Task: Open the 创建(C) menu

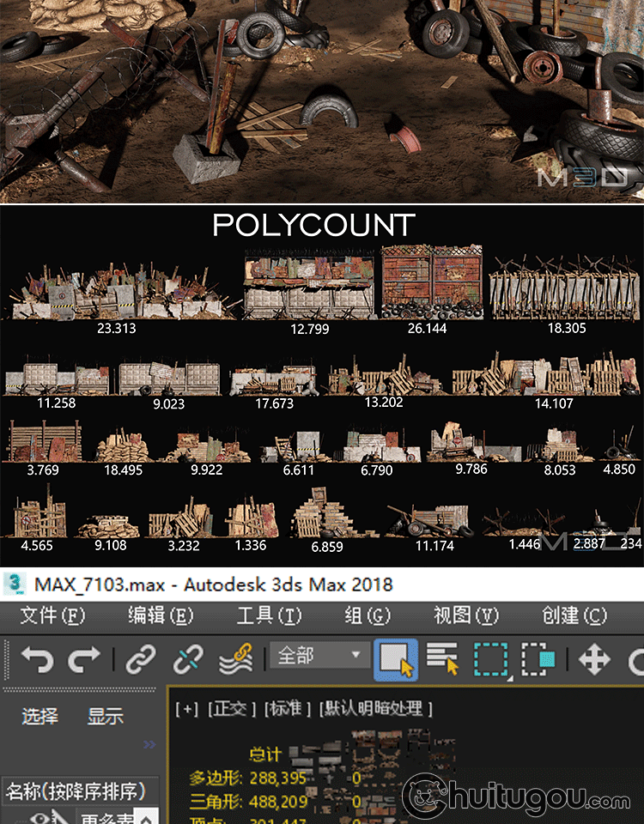Action: click(574, 615)
